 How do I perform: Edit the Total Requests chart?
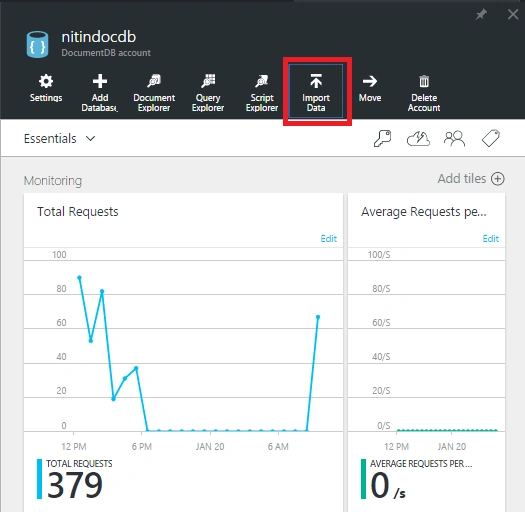(328, 239)
